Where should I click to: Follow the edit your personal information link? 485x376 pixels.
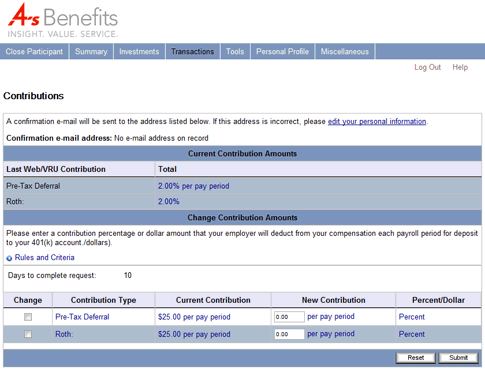pos(377,121)
